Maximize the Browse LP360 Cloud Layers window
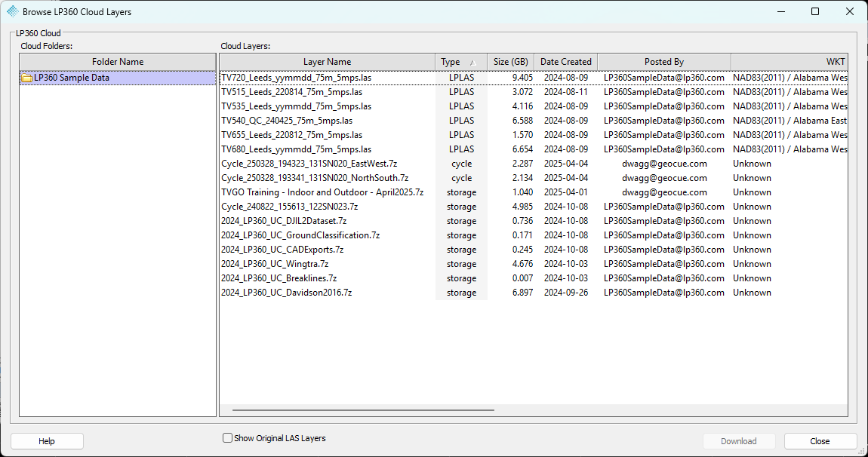 click(x=815, y=11)
